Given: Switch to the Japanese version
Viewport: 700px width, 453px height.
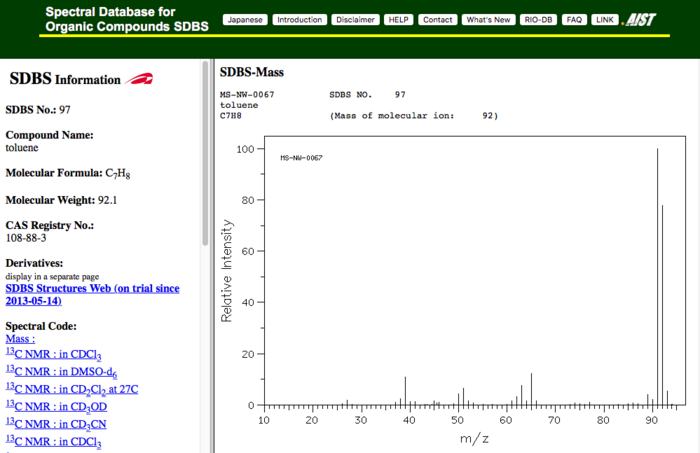Looking at the screenshot, I should coord(246,19).
